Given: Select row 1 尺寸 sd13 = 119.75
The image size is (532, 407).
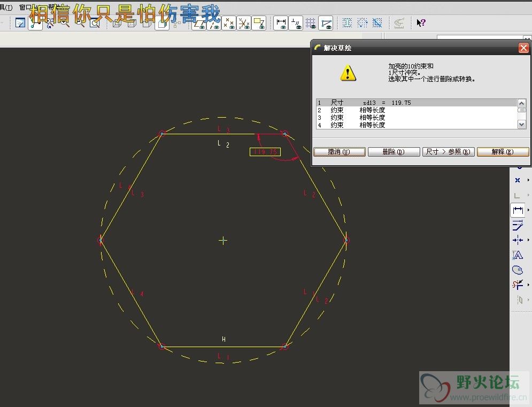Looking at the screenshot, I should click(x=417, y=103).
